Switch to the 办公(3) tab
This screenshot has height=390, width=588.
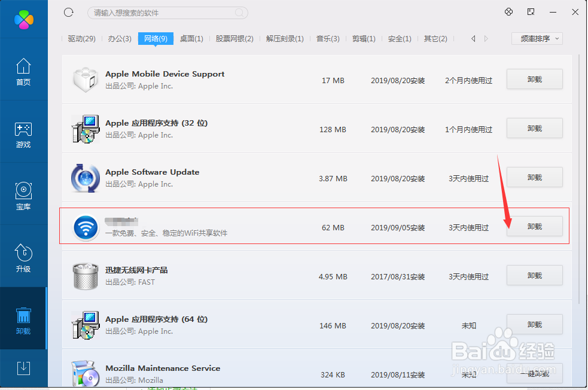pos(120,39)
